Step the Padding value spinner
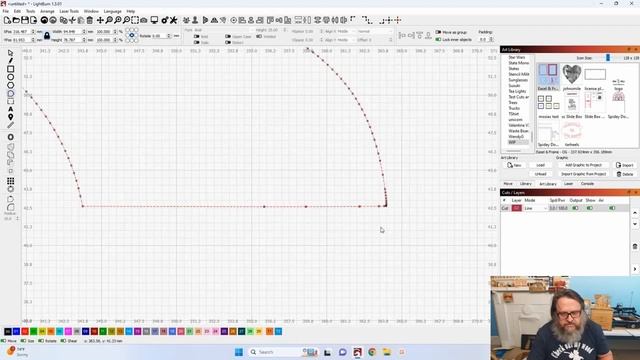The image size is (640, 360). [491, 40]
